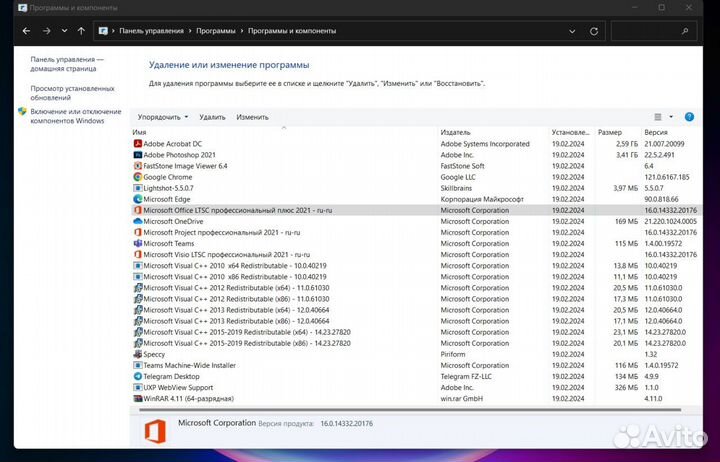Open Просмотр установленных обновлений link

pyautogui.click(x=68, y=93)
